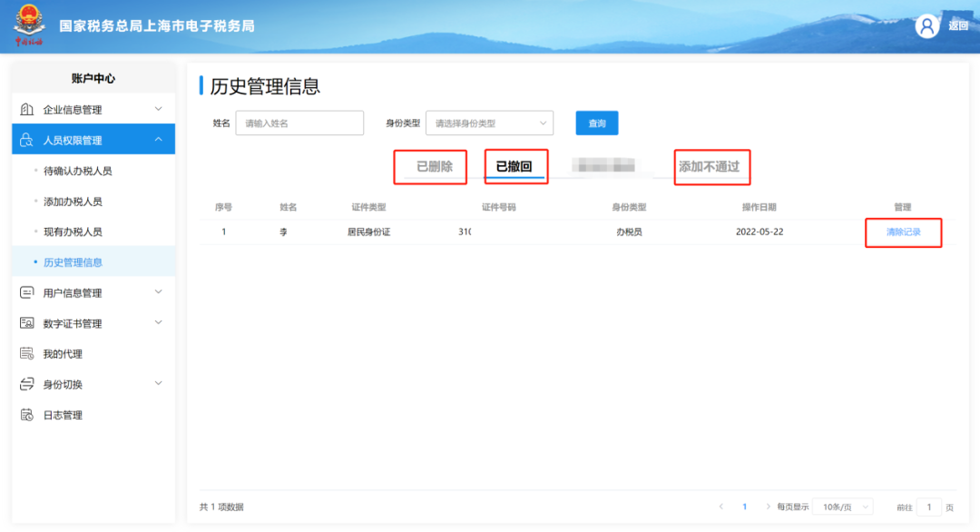Click the next page arrow
The height and width of the screenshot is (532, 980).
coord(768,507)
